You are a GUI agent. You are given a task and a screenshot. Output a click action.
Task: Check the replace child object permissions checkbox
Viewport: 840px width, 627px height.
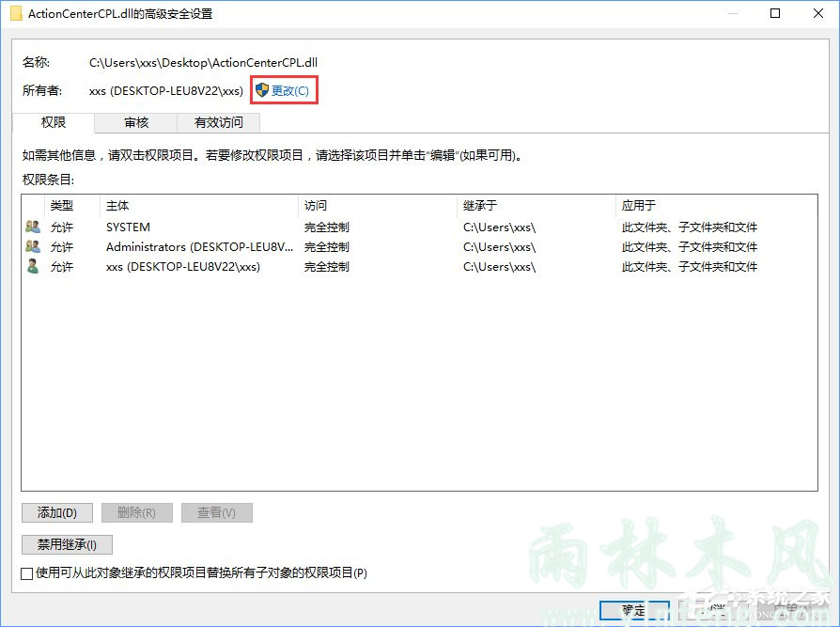pyautogui.click(x=27, y=573)
